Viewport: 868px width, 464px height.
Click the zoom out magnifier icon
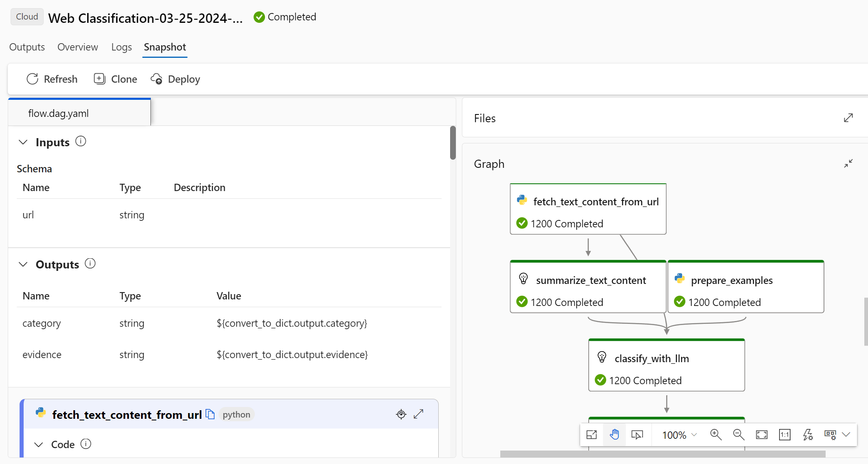738,435
